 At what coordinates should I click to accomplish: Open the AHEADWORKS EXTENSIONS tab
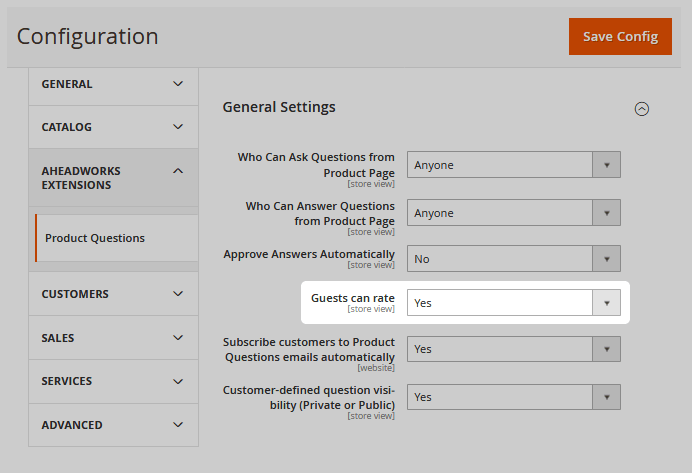[113, 178]
